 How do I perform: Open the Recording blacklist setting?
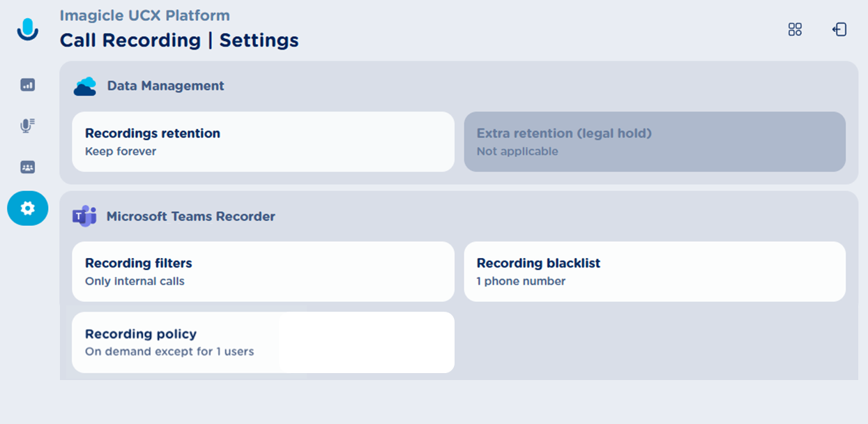[655, 271]
